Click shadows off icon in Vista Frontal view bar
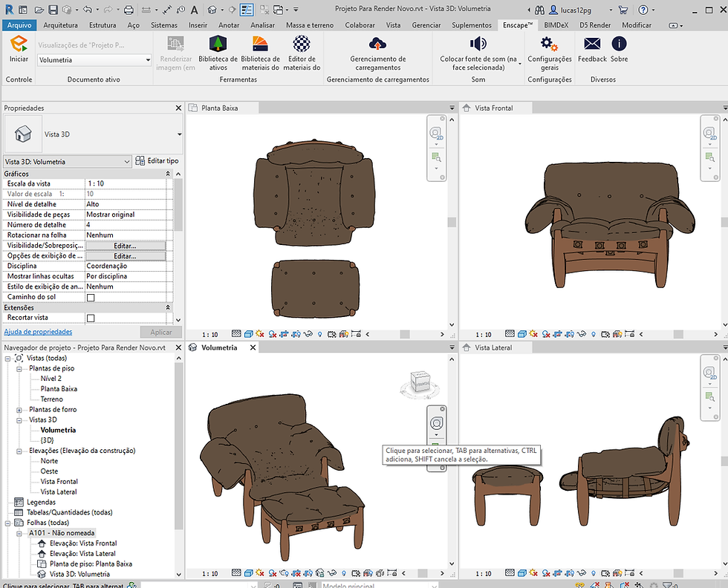 click(546, 333)
